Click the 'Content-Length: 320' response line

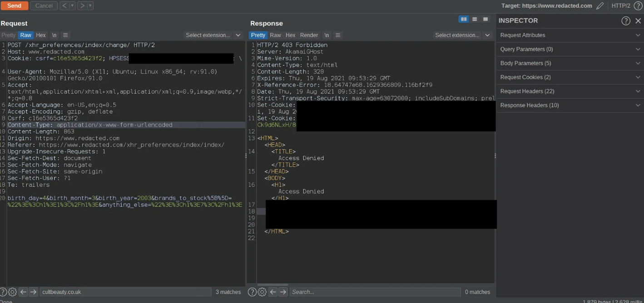pos(290,72)
